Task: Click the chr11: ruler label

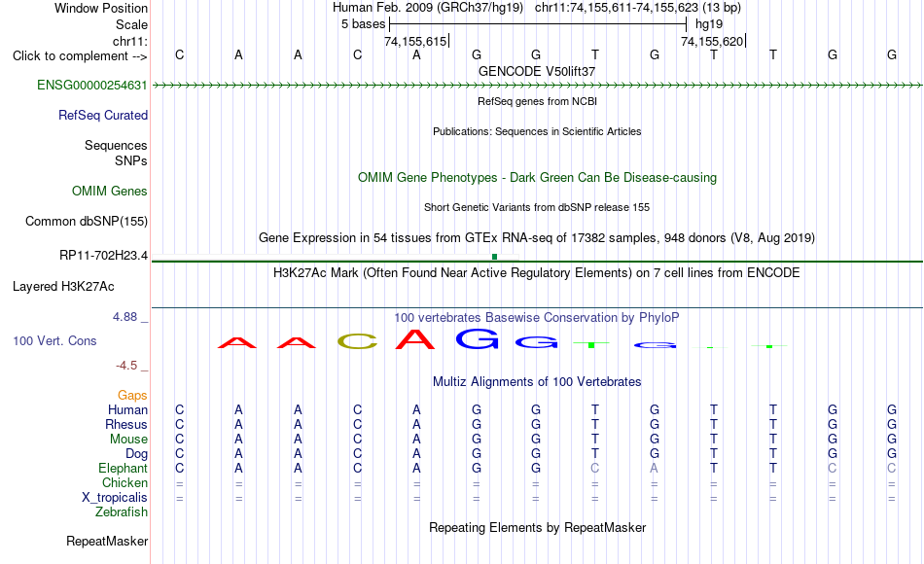Action: (130, 41)
